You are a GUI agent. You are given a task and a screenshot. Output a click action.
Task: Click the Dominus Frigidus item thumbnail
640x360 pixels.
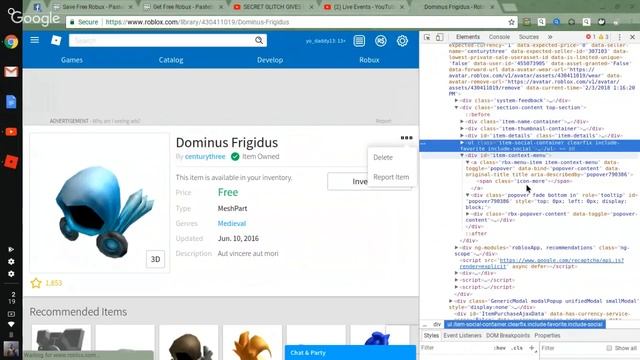100,203
